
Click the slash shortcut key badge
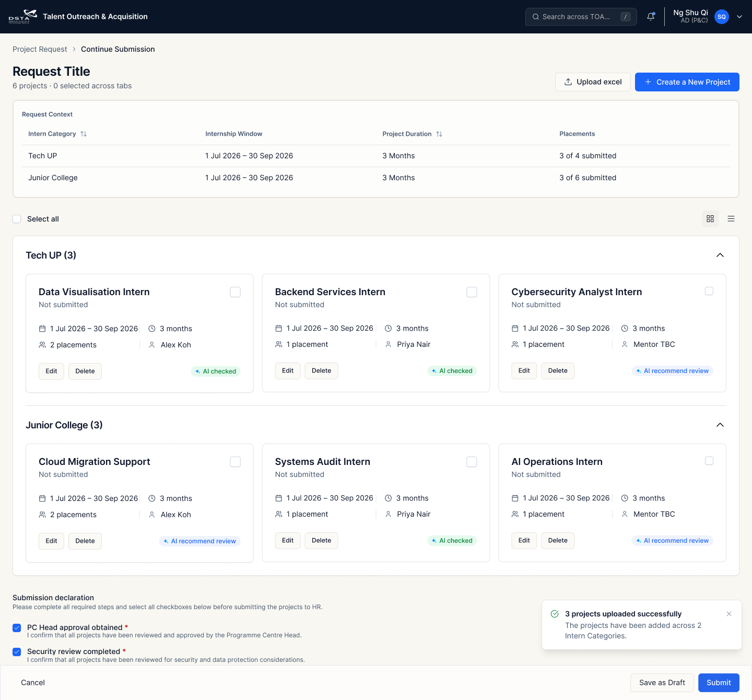click(x=625, y=17)
